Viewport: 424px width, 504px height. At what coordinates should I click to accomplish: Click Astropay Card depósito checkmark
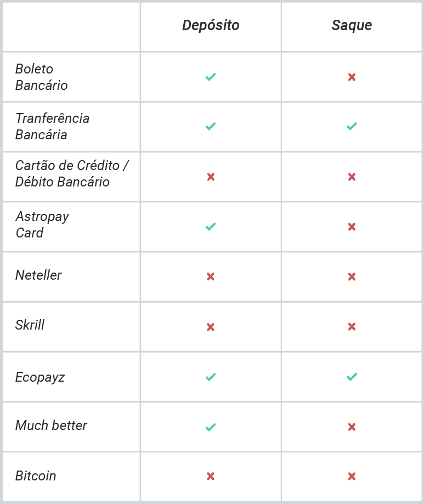pos(211,227)
